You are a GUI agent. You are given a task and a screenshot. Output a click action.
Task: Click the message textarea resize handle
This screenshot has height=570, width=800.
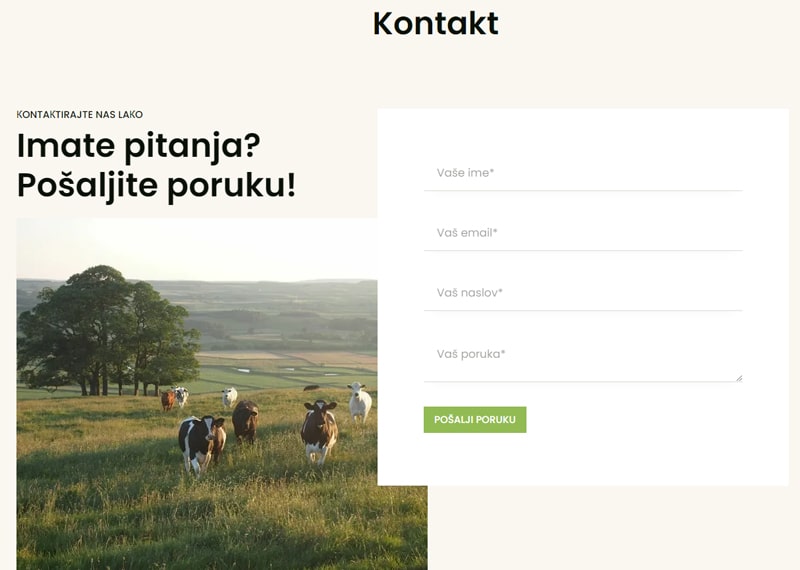click(x=739, y=378)
